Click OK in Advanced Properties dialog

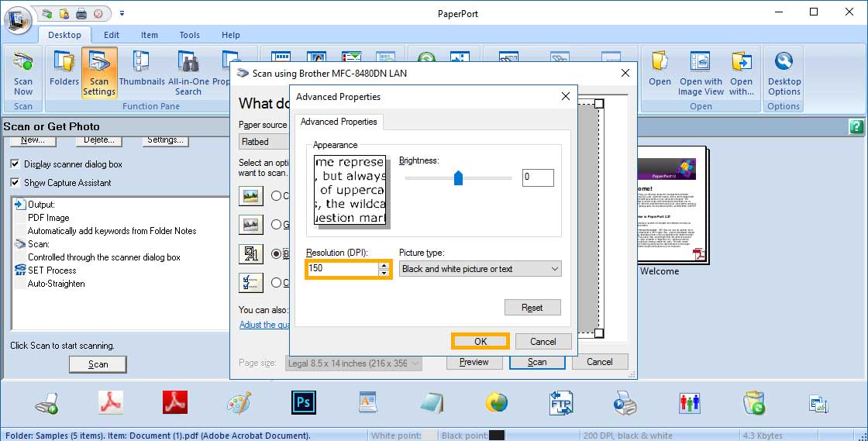click(480, 341)
